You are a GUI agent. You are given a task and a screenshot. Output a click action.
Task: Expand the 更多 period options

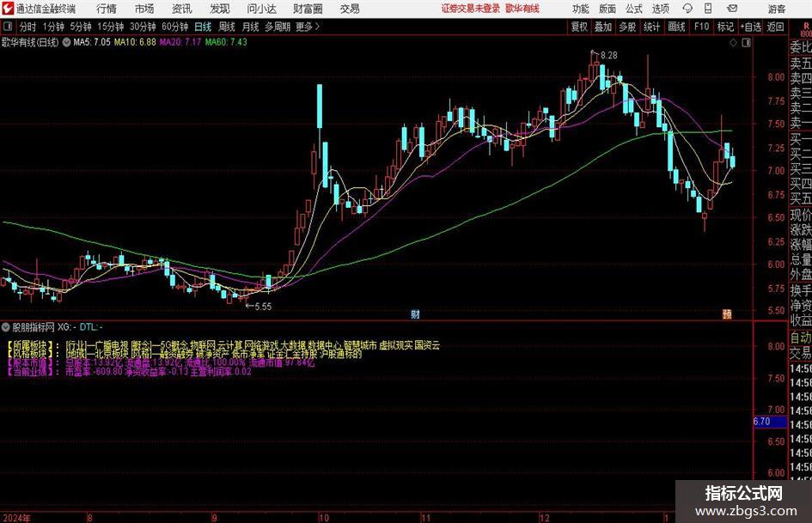click(x=308, y=27)
